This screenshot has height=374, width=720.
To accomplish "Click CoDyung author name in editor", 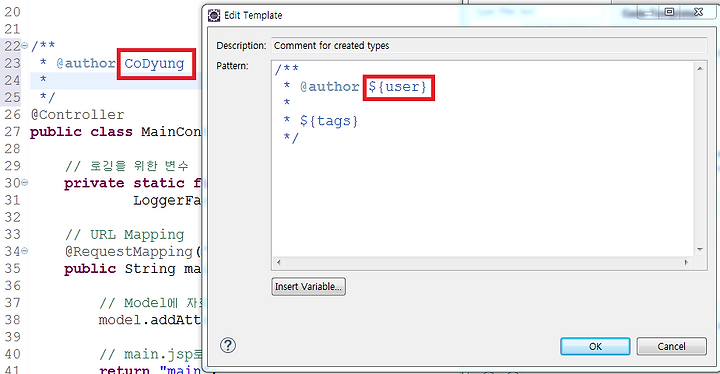I will pyautogui.click(x=154, y=63).
